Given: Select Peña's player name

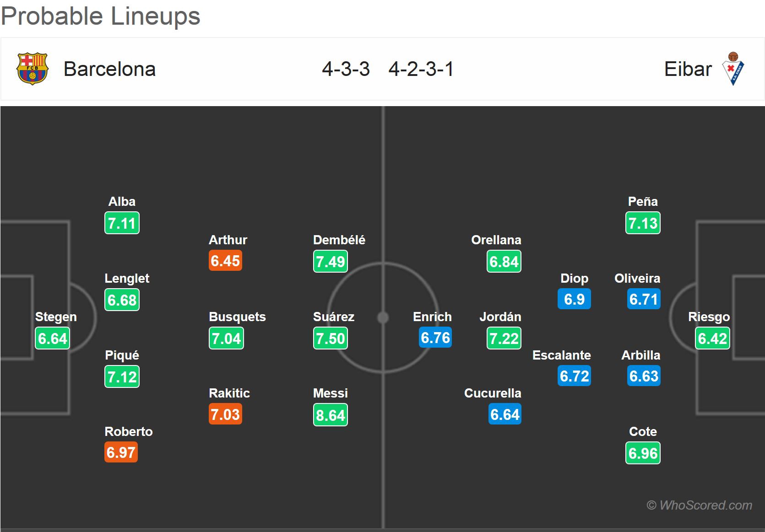Looking at the screenshot, I should click(x=643, y=201).
